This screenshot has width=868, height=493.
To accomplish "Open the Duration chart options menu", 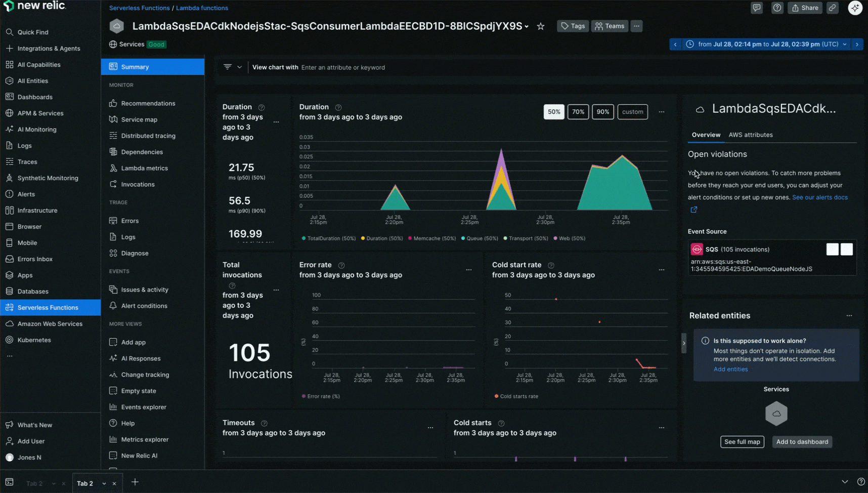I will [662, 111].
